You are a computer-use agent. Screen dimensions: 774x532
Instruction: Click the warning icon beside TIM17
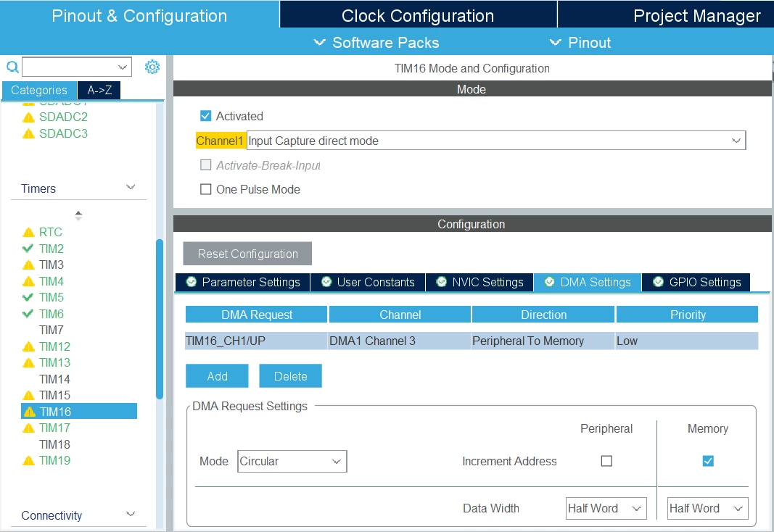coord(28,428)
